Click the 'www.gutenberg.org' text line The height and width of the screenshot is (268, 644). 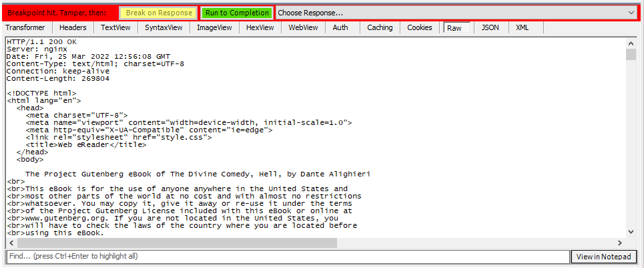tap(172, 219)
